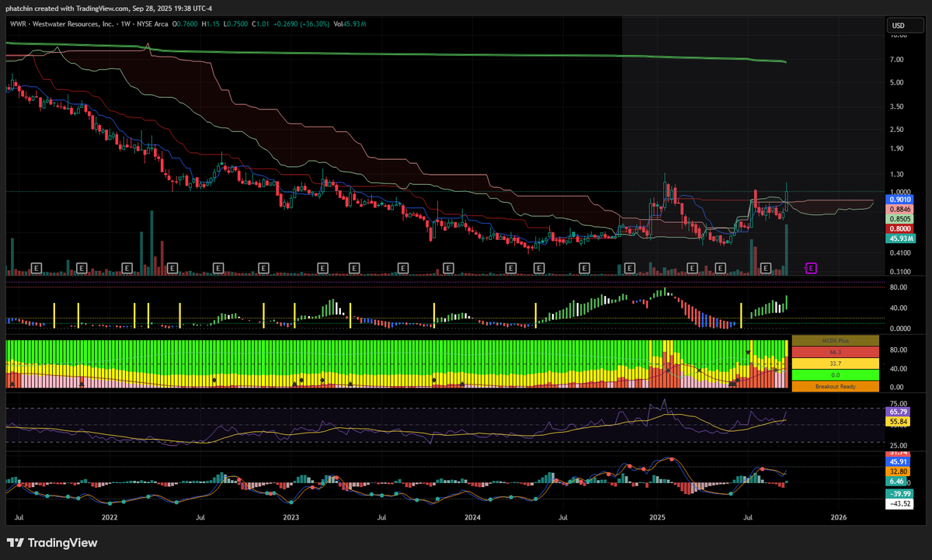
Task: Select the purple {E} earnings marker icon
Action: click(810, 267)
